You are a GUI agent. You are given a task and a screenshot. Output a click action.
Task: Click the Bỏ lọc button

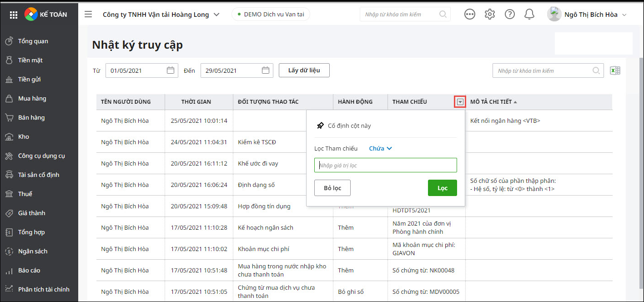click(x=332, y=188)
